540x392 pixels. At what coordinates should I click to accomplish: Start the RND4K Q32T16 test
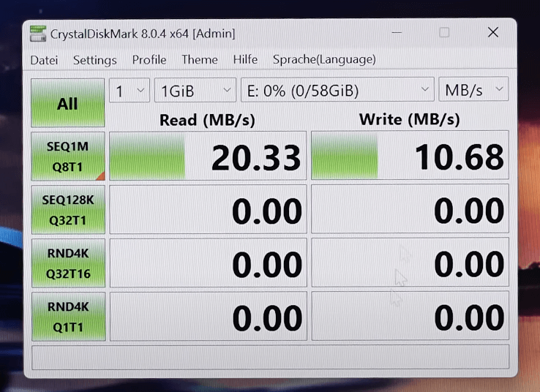point(67,263)
